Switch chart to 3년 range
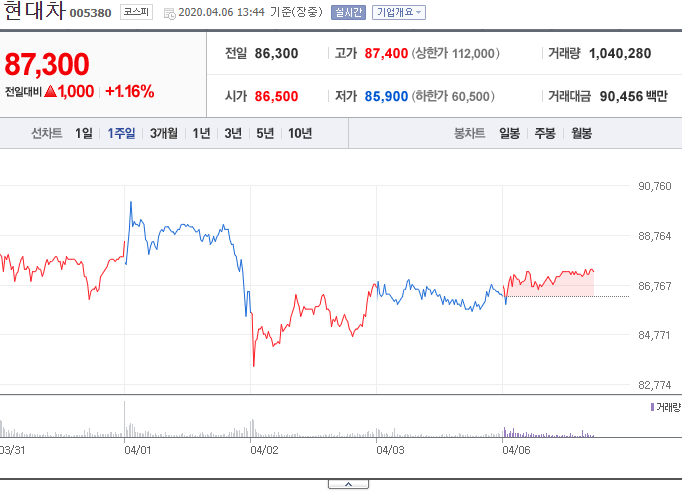The width and height of the screenshot is (682, 492). pos(233,133)
